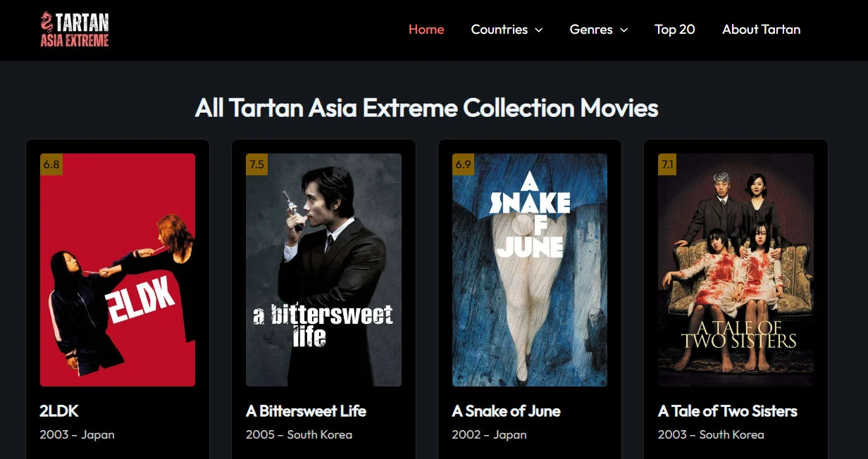Viewport: 868px width, 459px height.
Task: Click the A Bittersweet Life title link
Action: [x=306, y=411]
